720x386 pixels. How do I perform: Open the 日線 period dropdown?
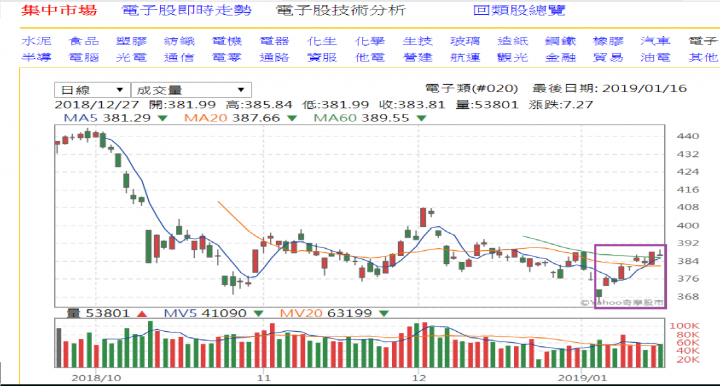pos(92,90)
